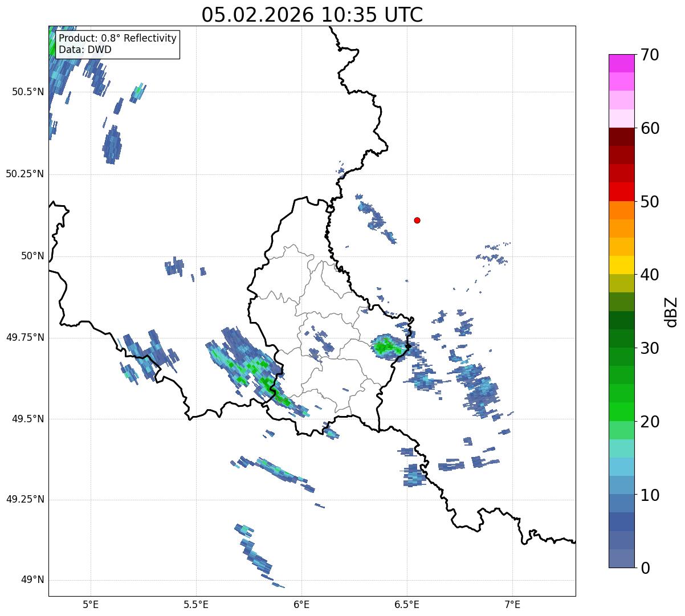Screen dimensions: 685x616
Task: Click the red station marker dot
Action: coord(417,220)
